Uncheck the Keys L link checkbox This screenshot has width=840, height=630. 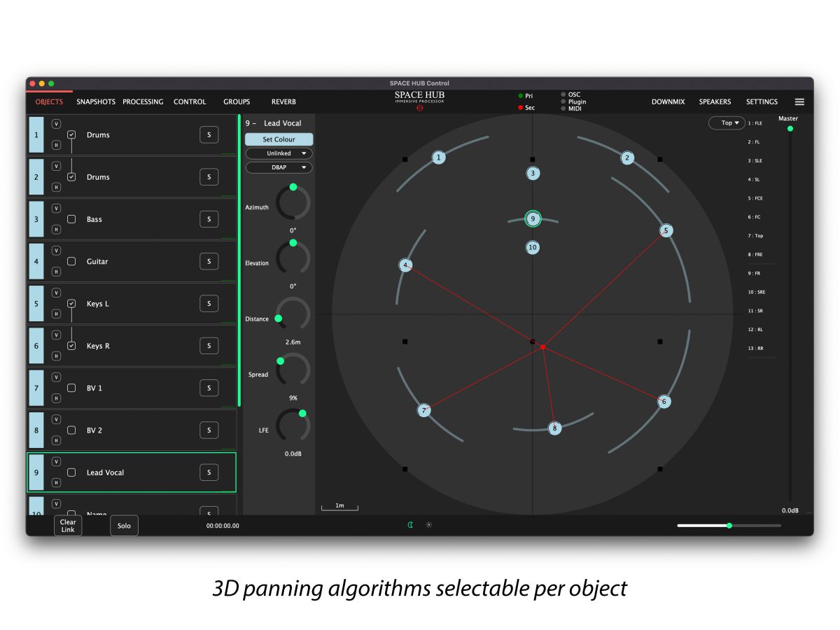71,304
